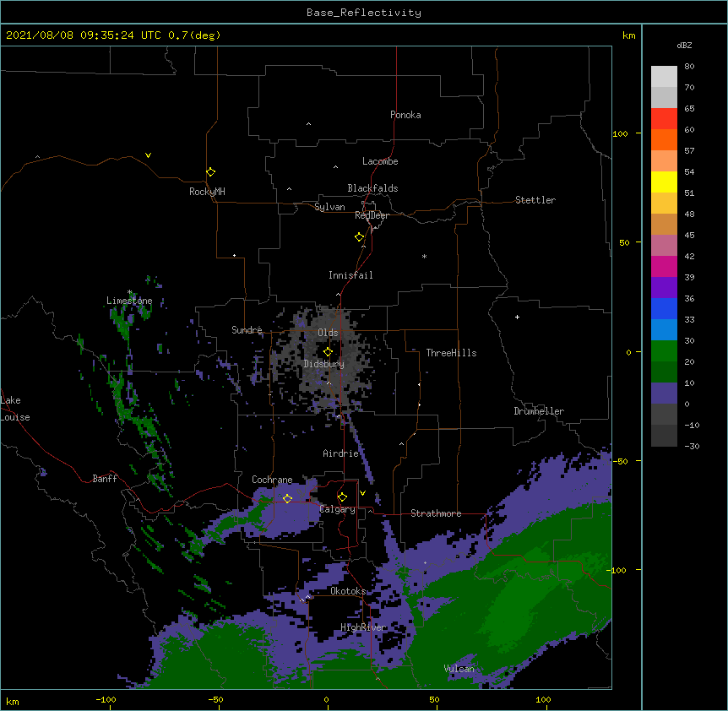Click the HighRiver label
This screenshot has width=728, height=711.
[363, 627]
